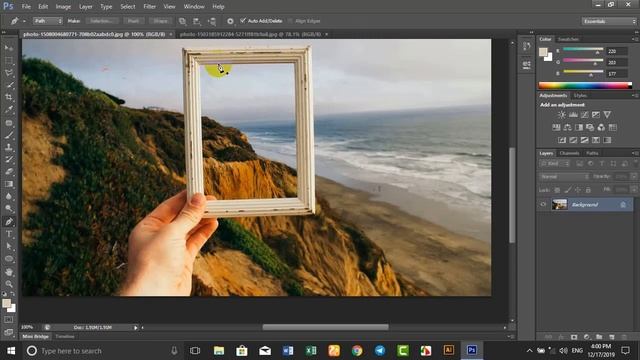Select the Gradient tool
This screenshot has height=360, width=640.
[9, 184]
